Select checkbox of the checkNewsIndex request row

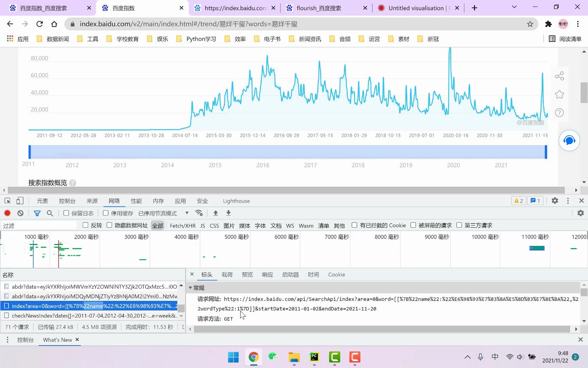point(6,316)
